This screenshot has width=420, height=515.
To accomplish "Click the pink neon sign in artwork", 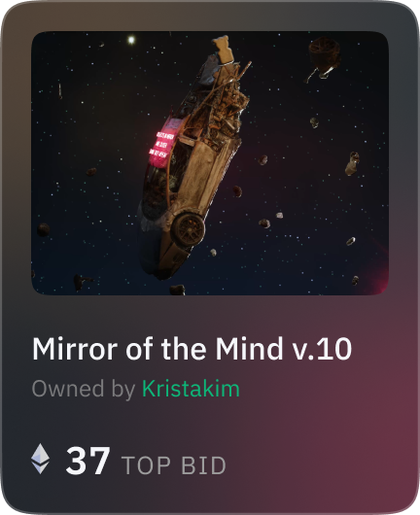I will pyautogui.click(x=162, y=144).
